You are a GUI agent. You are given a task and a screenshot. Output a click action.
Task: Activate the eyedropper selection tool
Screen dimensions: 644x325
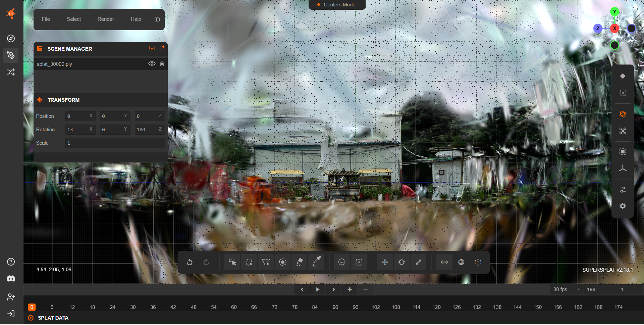pos(316,262)
